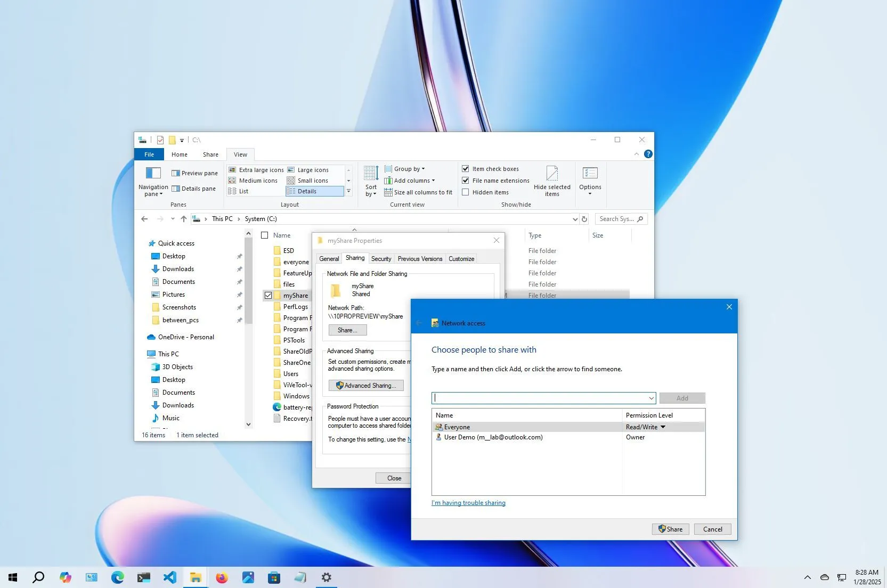Expand the address bar history dropdown
887x588 pixels.
[574, 218]
